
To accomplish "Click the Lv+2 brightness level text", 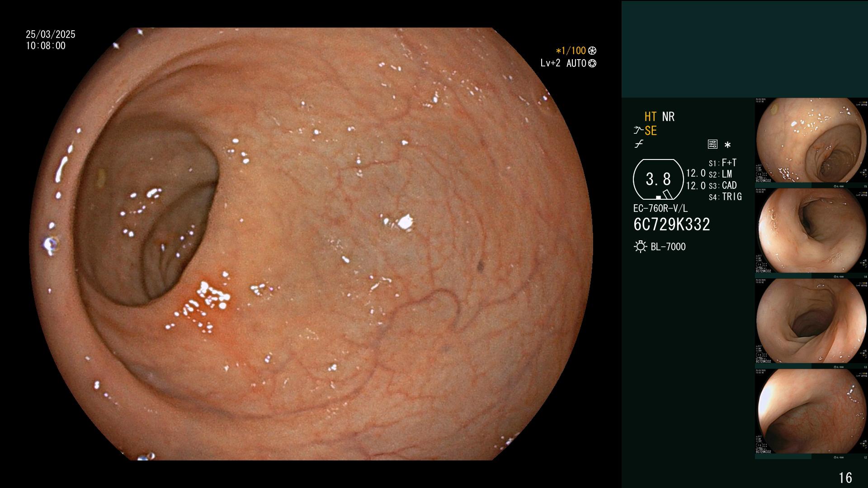I will [x=550, y=63].
